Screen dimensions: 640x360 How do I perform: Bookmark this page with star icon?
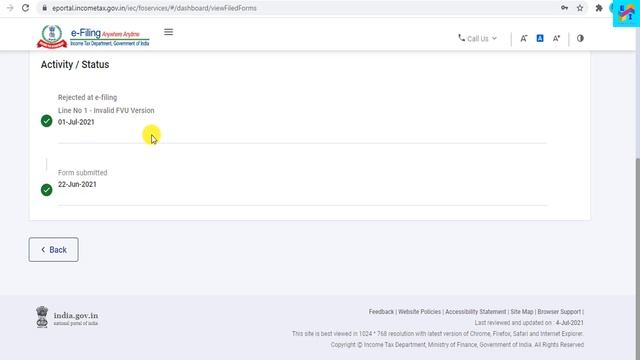coord(580,8)
